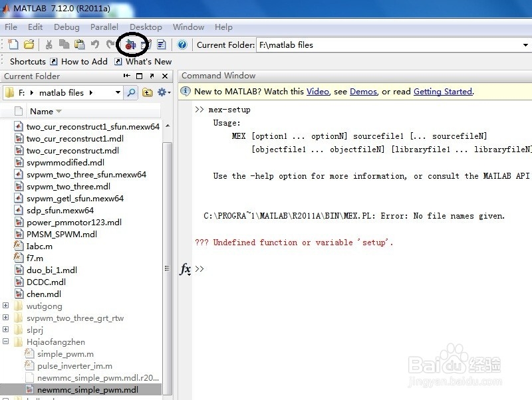Image resolution: width=532 pixels, height=400 pixels.
Task: Follow the Getting Started link
Action: point(443,92)
